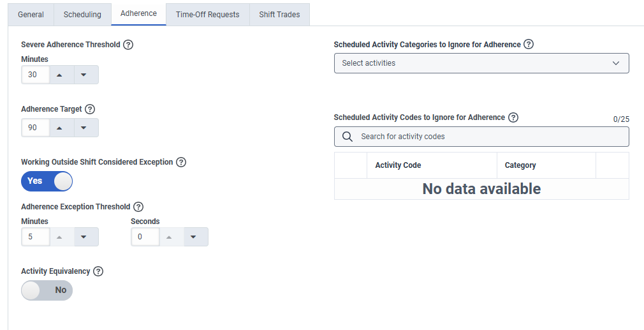This screenshot has width=644, height=330.
Task: Click help icon next to Adherence Target
Action: click(90, 109)
